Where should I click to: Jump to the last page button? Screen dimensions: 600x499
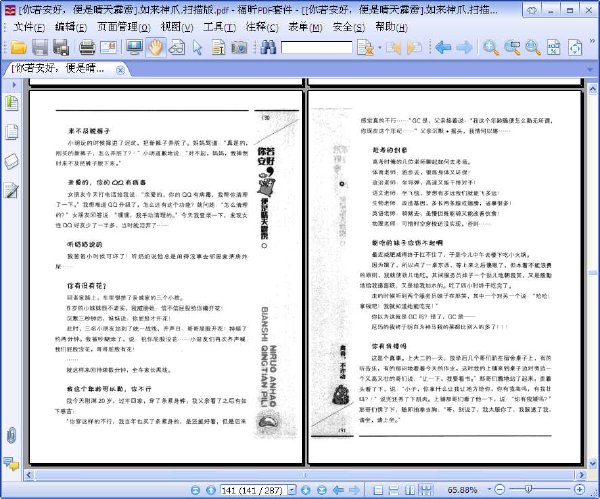point(322,490)
